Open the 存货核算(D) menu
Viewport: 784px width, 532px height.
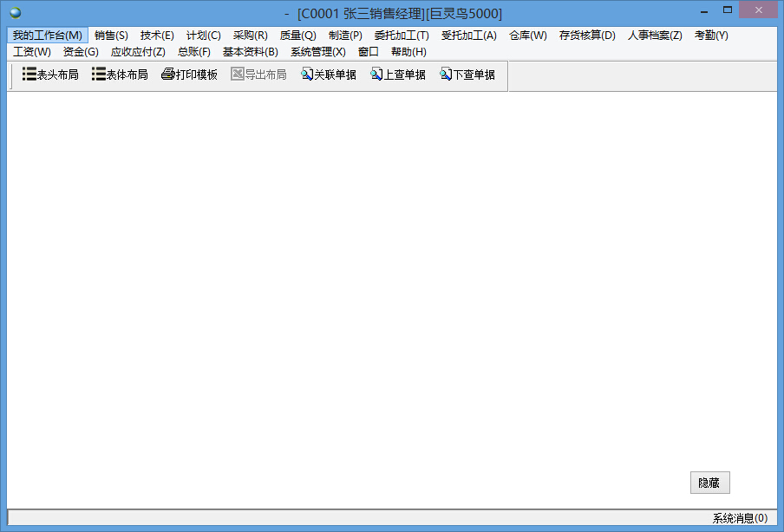(587, 36)
